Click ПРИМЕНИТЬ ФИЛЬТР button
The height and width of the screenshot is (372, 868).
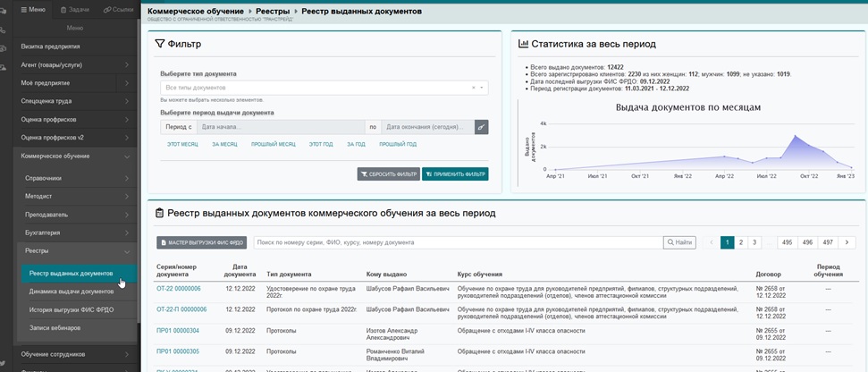coord(455,174)
